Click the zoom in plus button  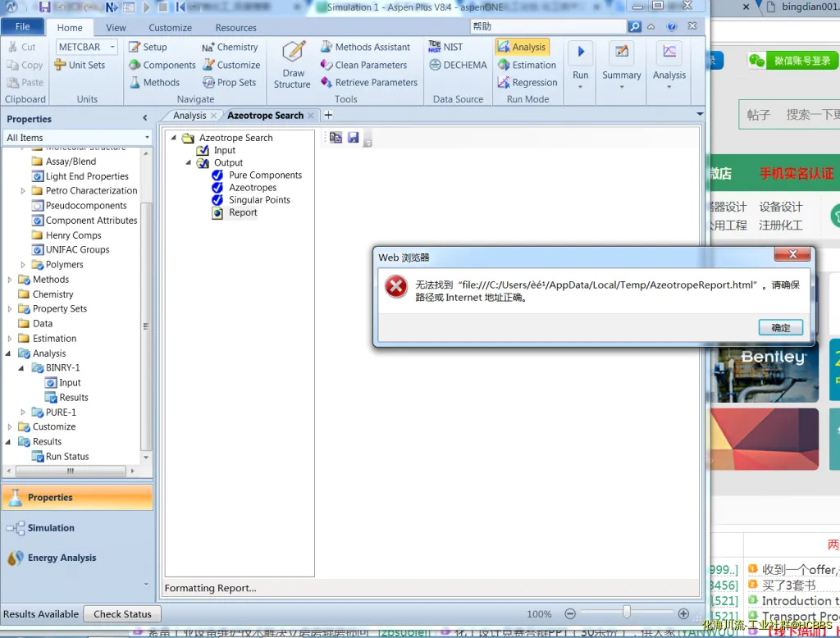click(683, 614)
